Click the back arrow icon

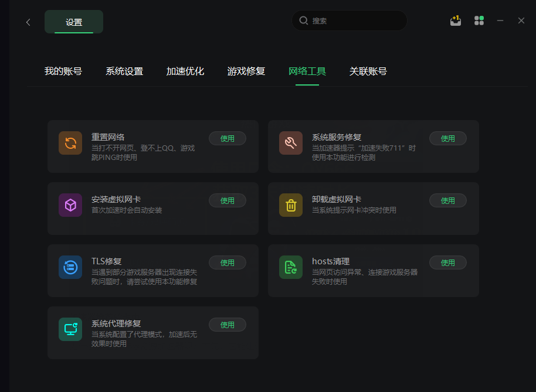pyautogui.click(x=28, y=22)
